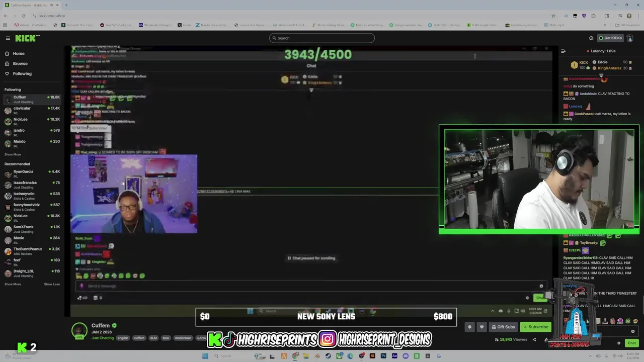Open the browser Extensions puzzle icon
The image size is (644, 362).
click(593, 16)
